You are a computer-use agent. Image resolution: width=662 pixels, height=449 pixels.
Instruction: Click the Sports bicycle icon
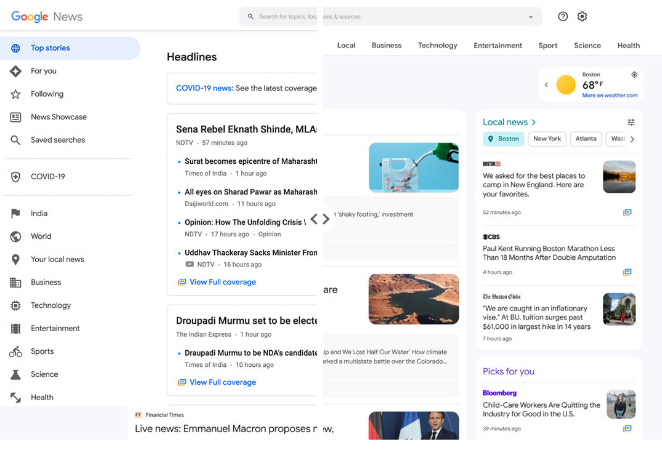coord(16,351)
